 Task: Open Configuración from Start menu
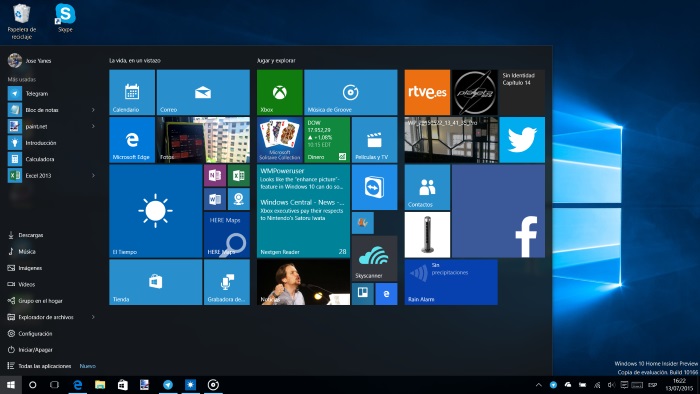pyautogui.click(x=51, y=333)
